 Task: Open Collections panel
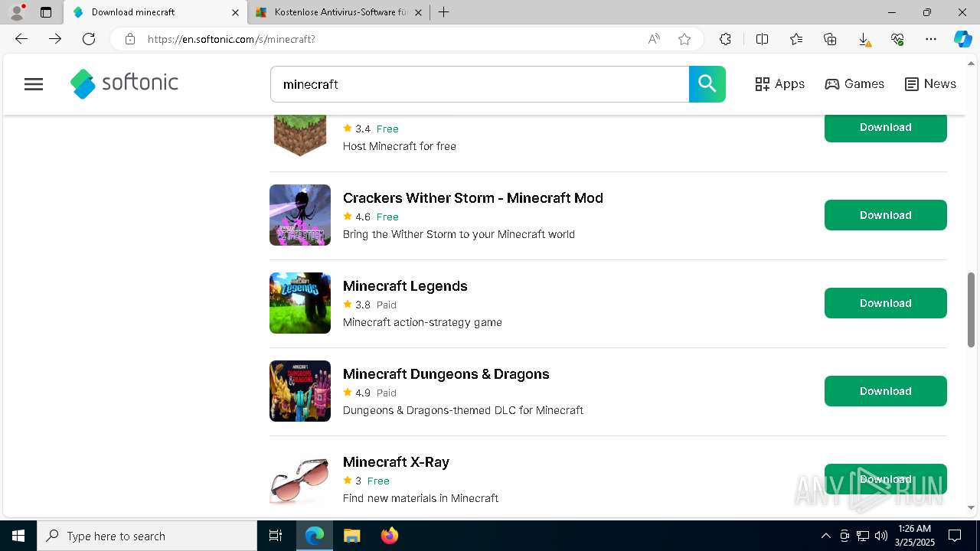(x=830, y=39)
